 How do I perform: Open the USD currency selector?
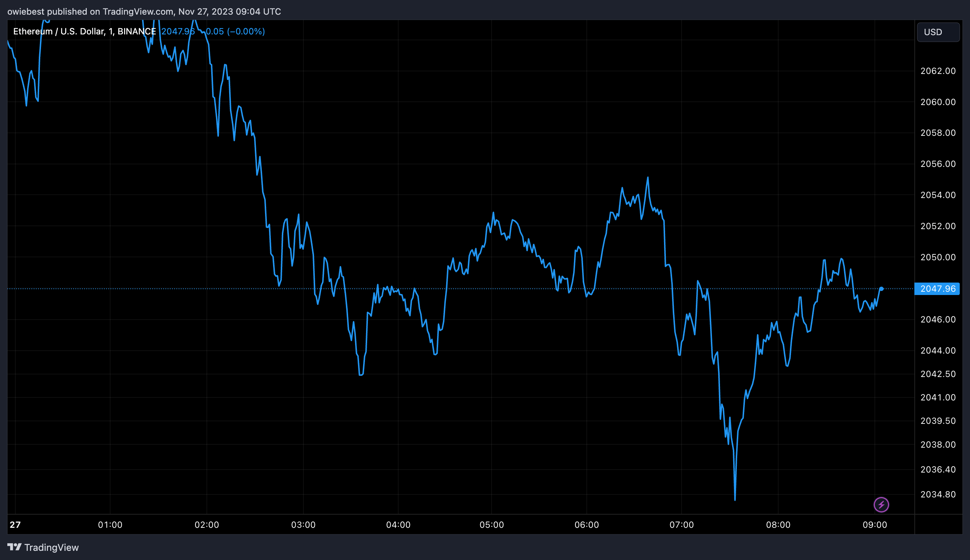(938, 32)
